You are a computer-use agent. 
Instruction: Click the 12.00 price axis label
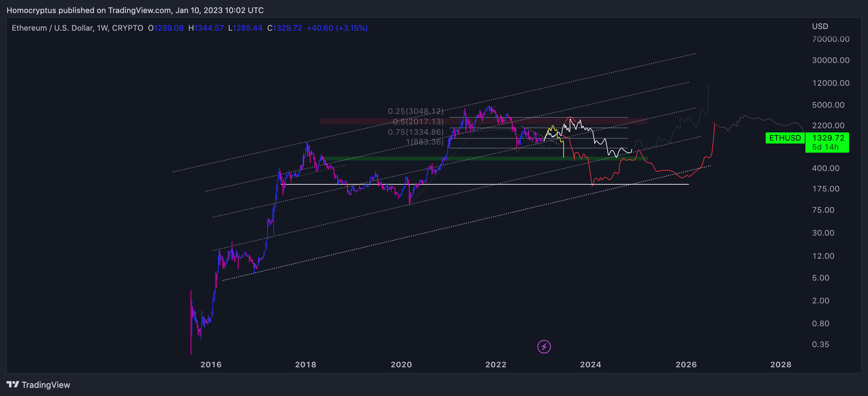coord(823,256)
